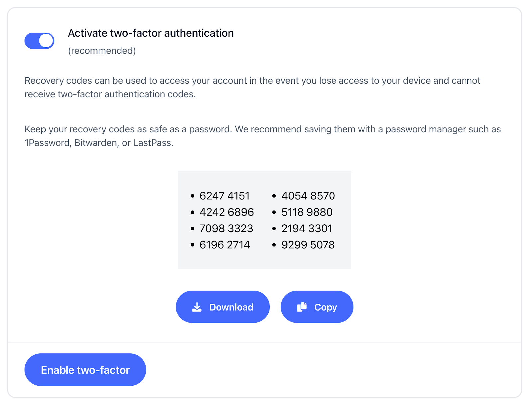Click the (recommended) label text

tap(102, 51)
